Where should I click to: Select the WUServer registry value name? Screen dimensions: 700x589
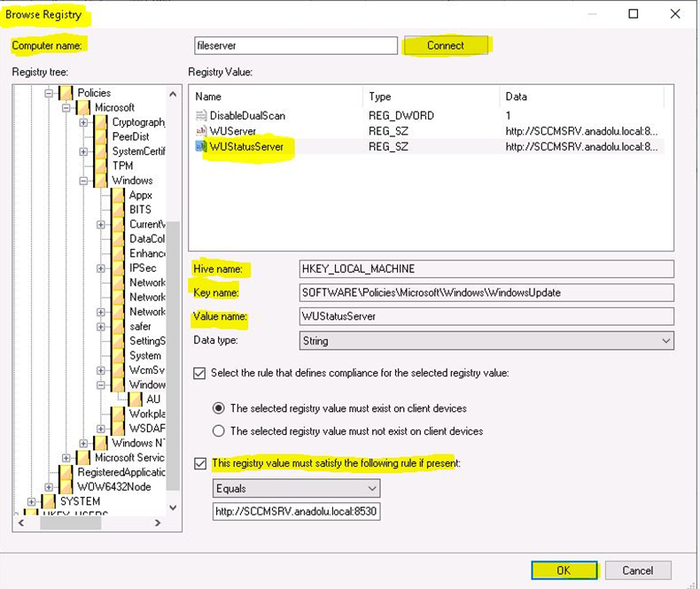[x=232, y=131]
